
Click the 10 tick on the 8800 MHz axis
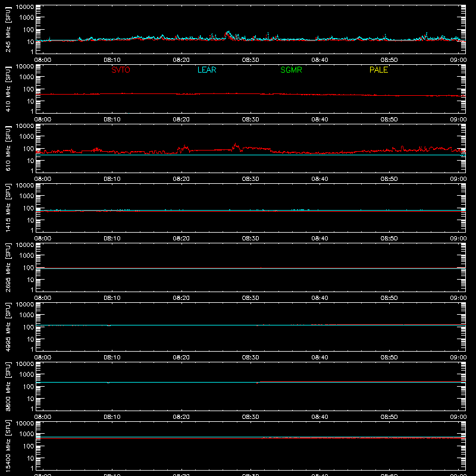[30, 399]
